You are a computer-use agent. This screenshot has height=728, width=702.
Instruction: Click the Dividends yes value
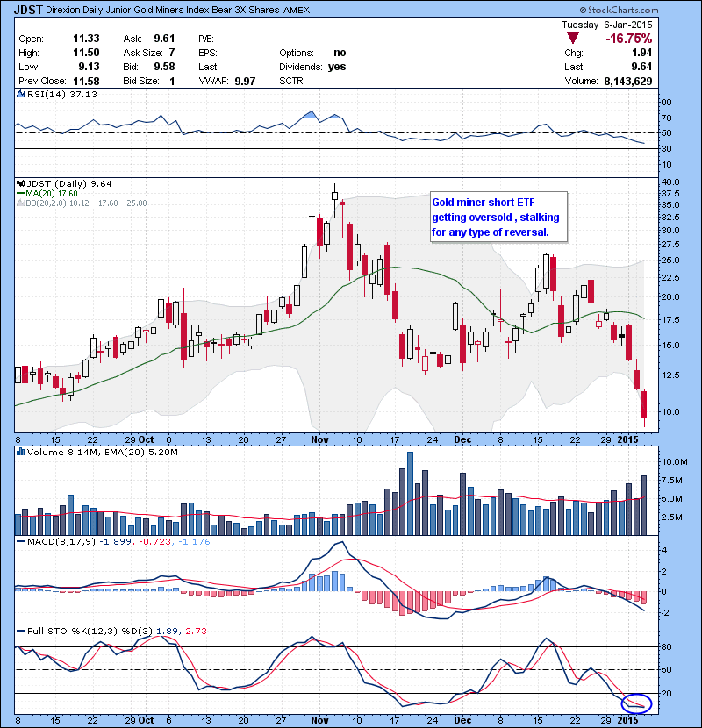(x=337, y=67)
